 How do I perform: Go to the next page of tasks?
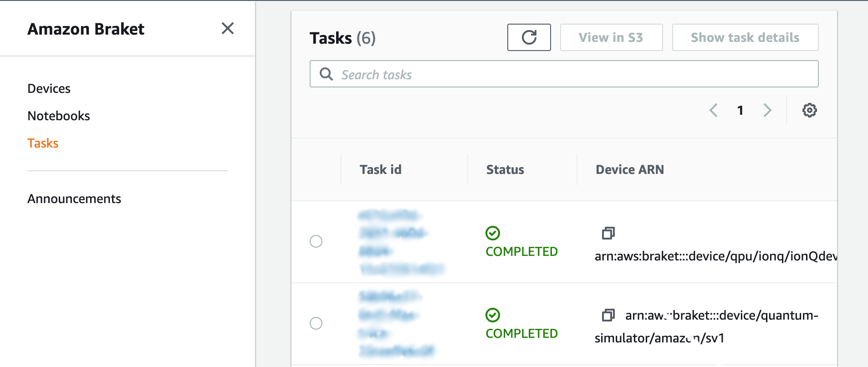click(x=768, y=110)
